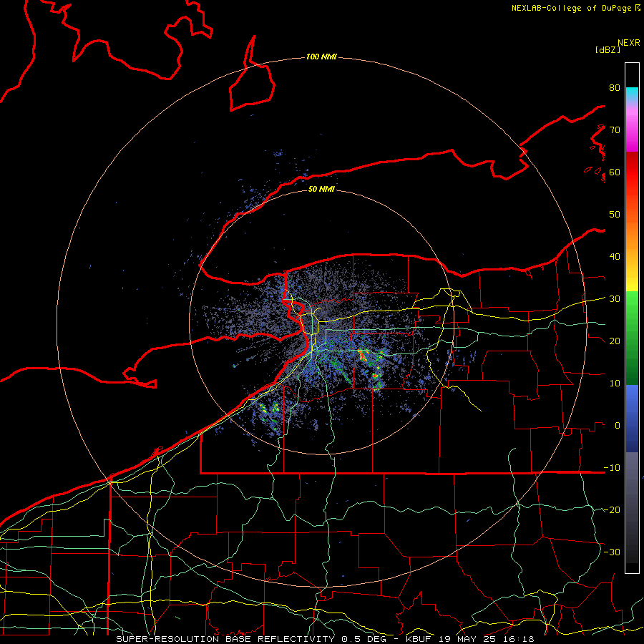Click the red segment of the color bar
644x644 pixels.
[x=632, y=172]
